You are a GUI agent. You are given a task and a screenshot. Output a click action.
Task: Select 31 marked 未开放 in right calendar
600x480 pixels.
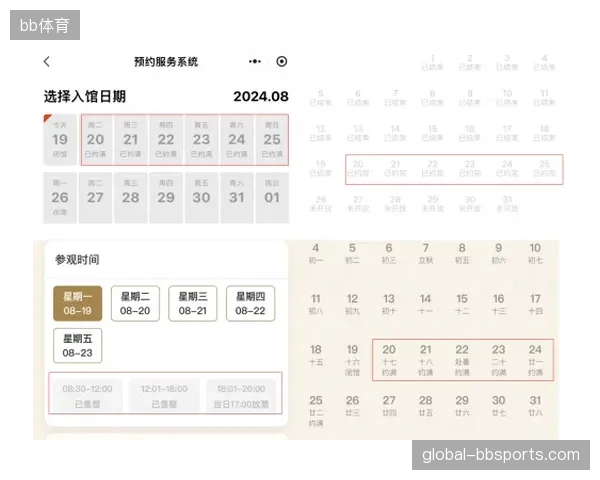point(507,204)
